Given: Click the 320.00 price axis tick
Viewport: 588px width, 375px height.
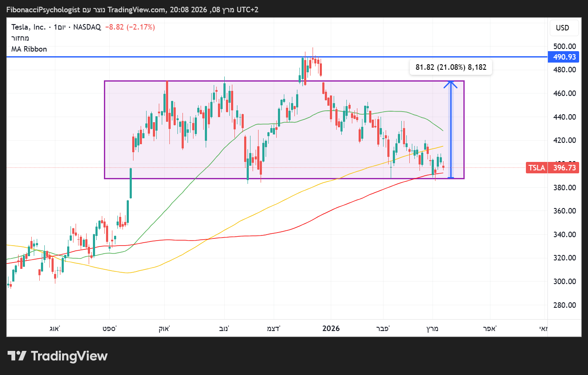Looking at the screenshot, I should (x=565, y=258).
